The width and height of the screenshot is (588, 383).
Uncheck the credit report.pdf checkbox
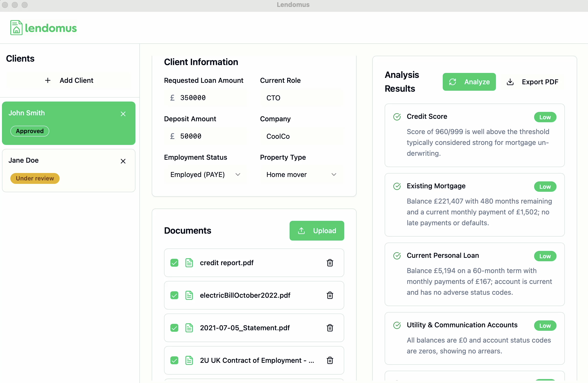pyautogui.click(x=174, y=262)
